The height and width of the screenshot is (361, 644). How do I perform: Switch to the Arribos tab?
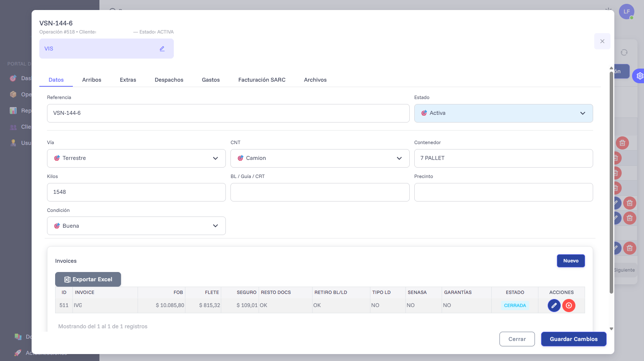[x=92, y=80]
